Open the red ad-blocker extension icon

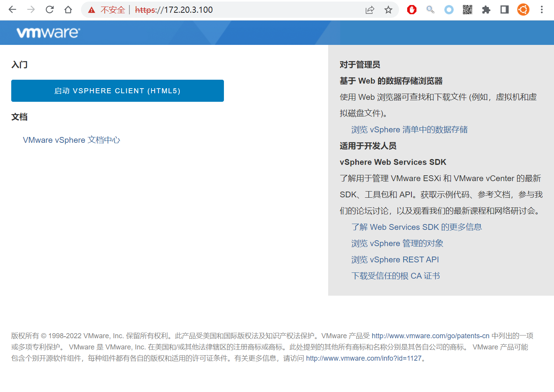(412, 10)
